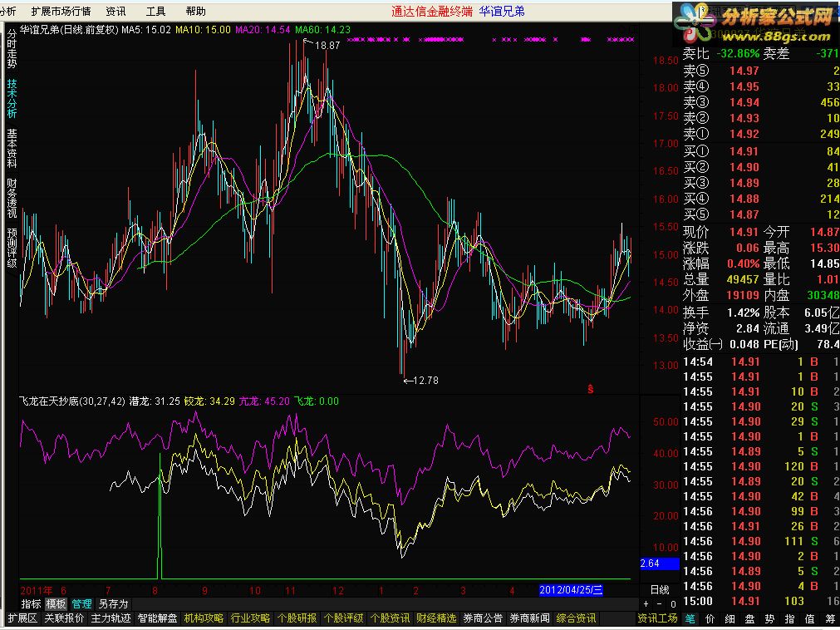Click the 15:00 last trade row
840x630 pixels.
761,601
